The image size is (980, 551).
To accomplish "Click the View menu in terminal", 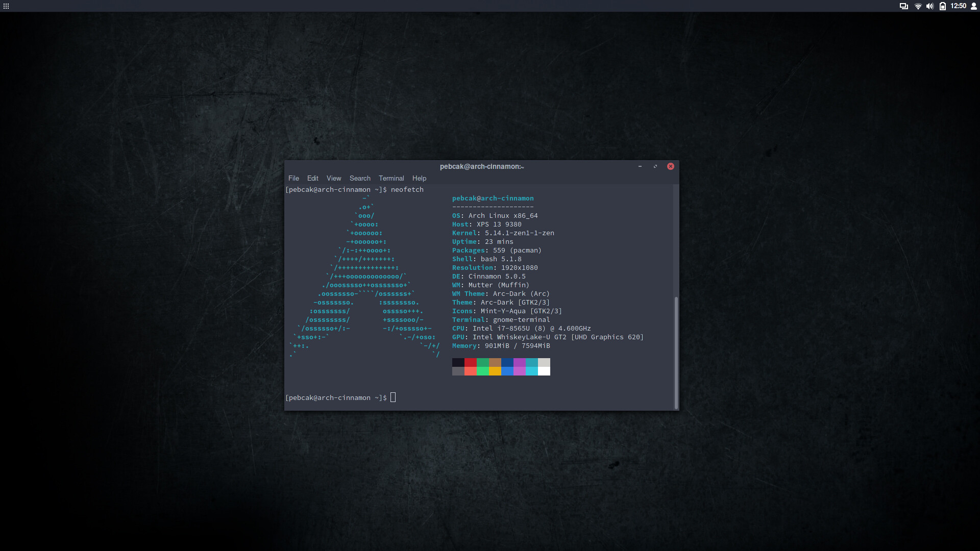I will (x=334, y=178).
